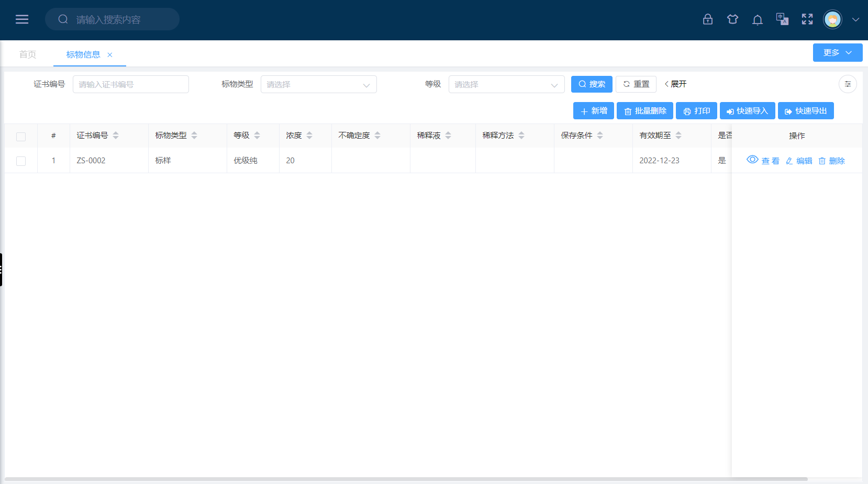Image resolution: width=868 pixels, height=484 pixels.
Task: Delete the ZS-0002 record with 删除
Action: 831,161
